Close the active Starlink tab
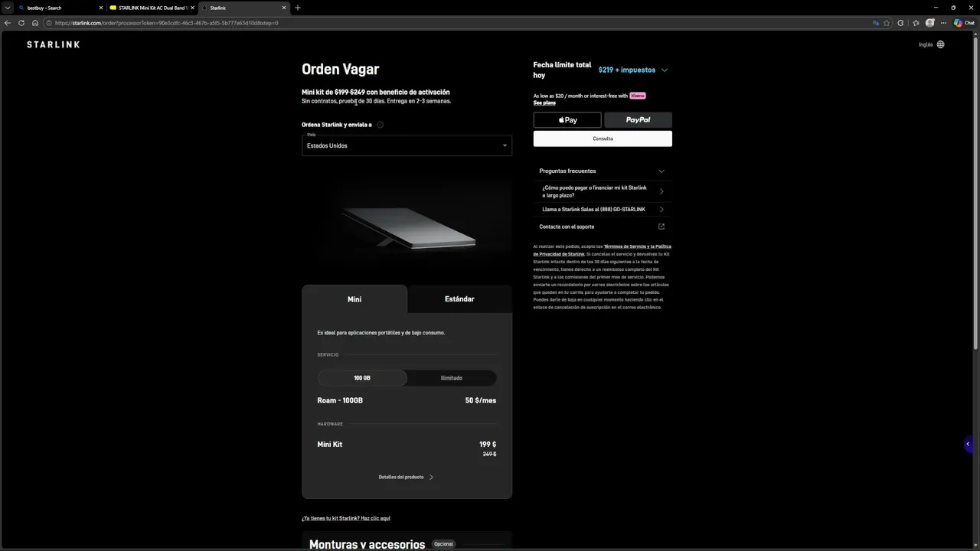Image resolution: width=980 pixels, height=551 pixels. click(284, 8)
